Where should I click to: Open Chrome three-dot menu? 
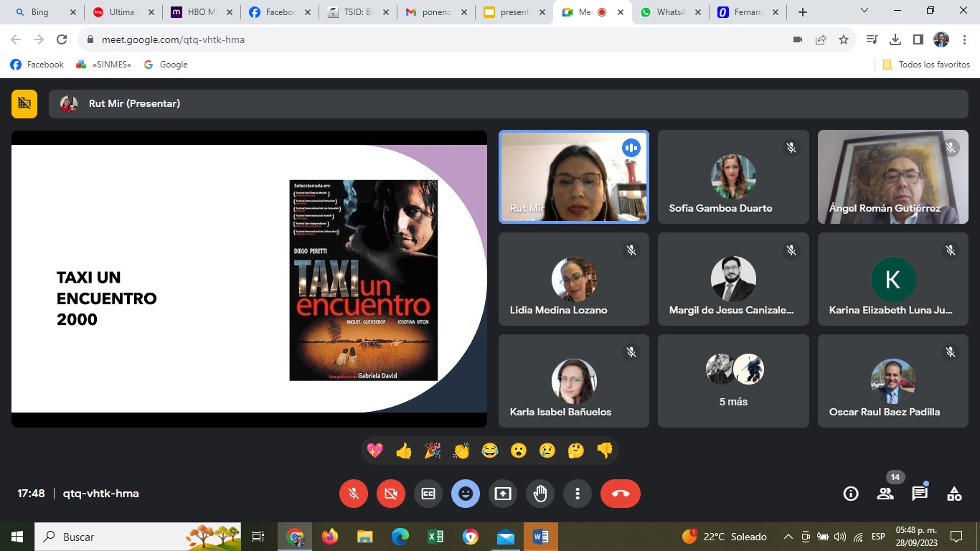point(964,39)
